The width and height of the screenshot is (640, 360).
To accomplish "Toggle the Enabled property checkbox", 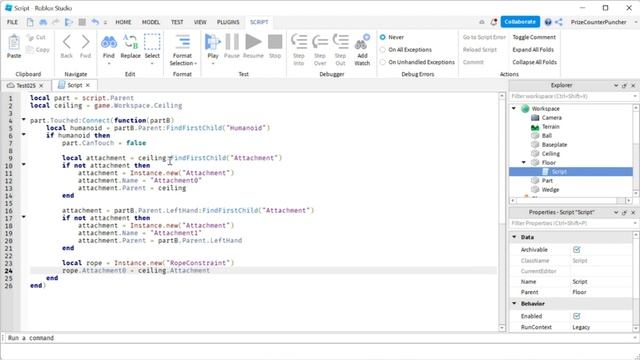I will pyautogui.click(x=576, y=316).
